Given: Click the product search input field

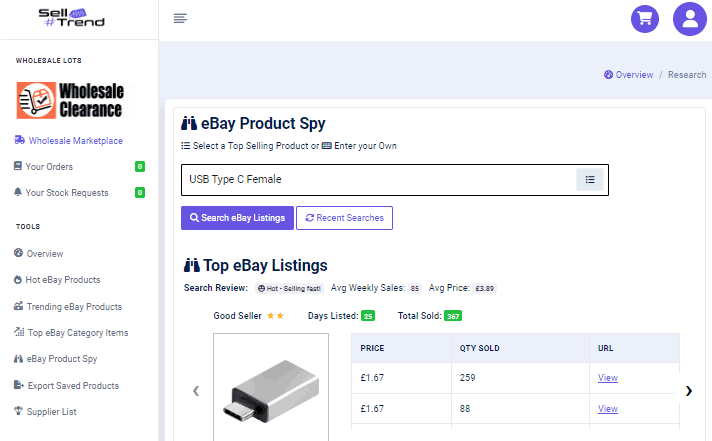Looking at the screenshot, I should [378, 180].
